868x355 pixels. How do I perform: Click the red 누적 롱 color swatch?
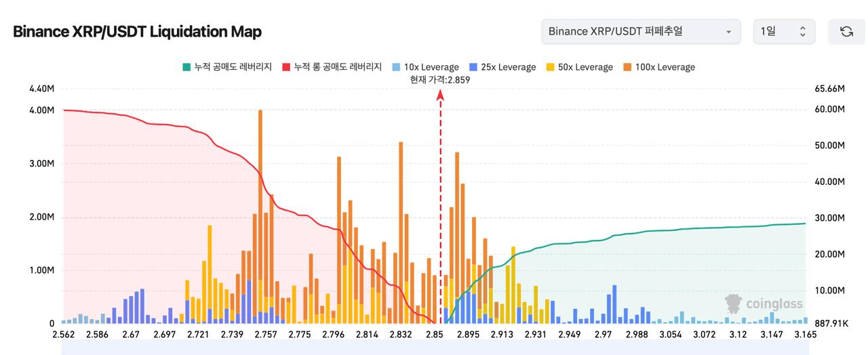click(286, 67)
